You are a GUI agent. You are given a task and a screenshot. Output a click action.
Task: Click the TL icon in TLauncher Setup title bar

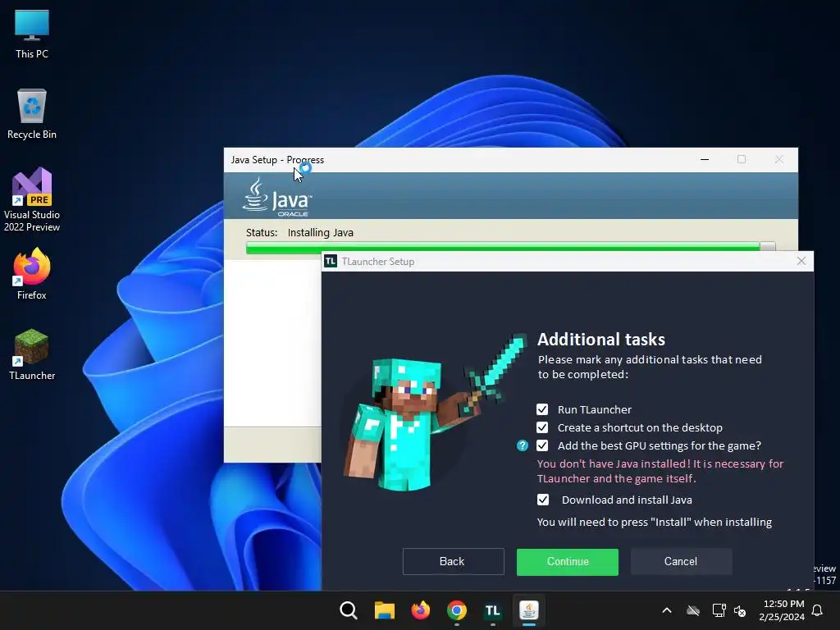(331, 262)
